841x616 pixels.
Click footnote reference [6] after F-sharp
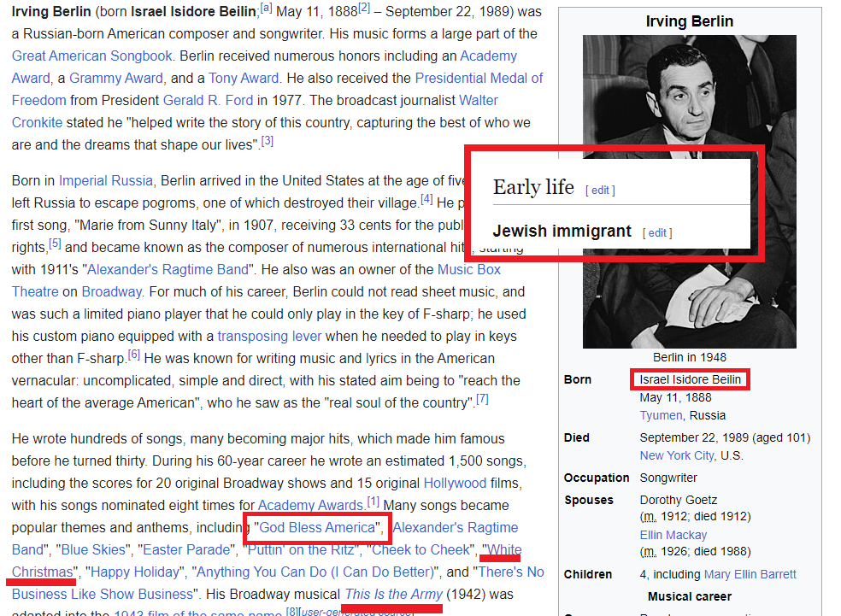pos(133,355)
